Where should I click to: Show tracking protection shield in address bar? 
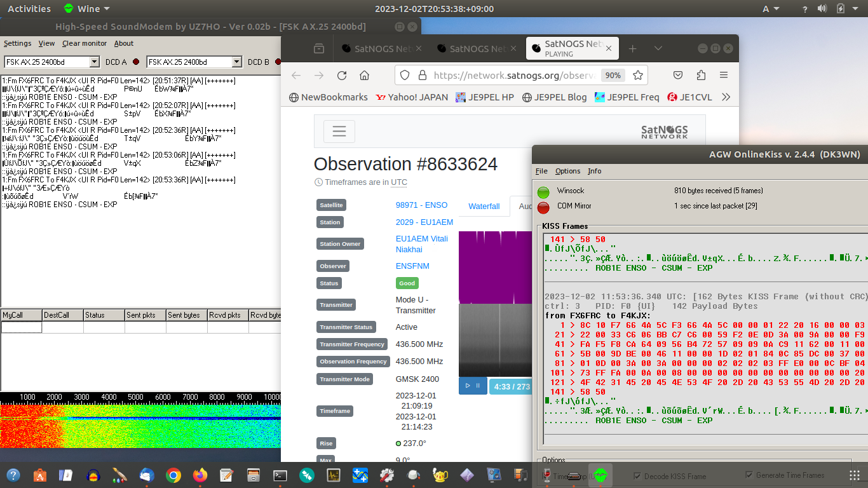[405, 75]
